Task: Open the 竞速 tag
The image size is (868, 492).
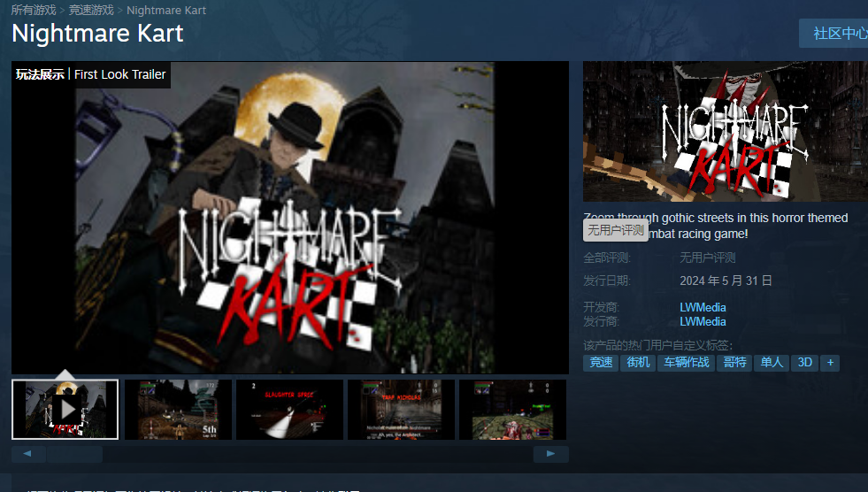Action: [601, 363]
